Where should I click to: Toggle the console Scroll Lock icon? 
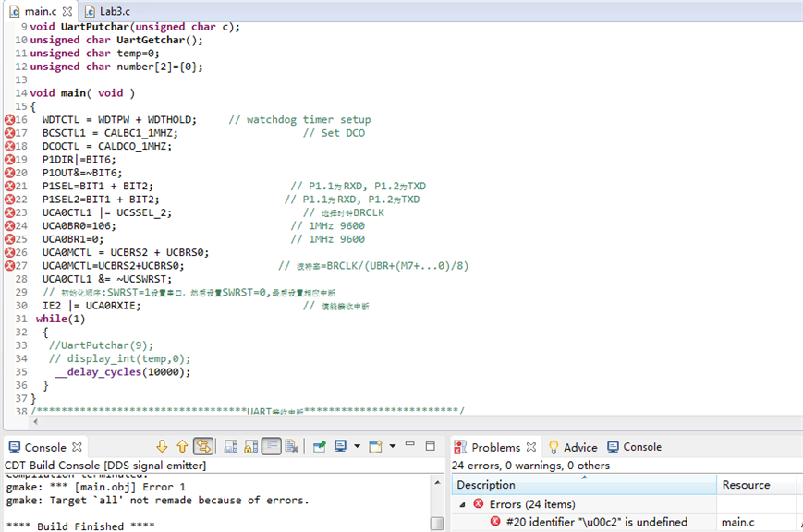click(x=251, y=447)
